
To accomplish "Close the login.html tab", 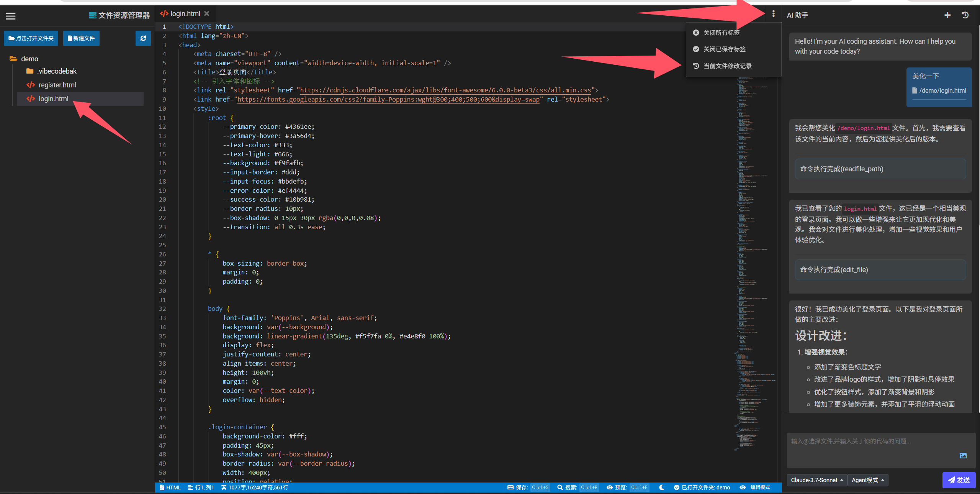I will coord(207,13).
